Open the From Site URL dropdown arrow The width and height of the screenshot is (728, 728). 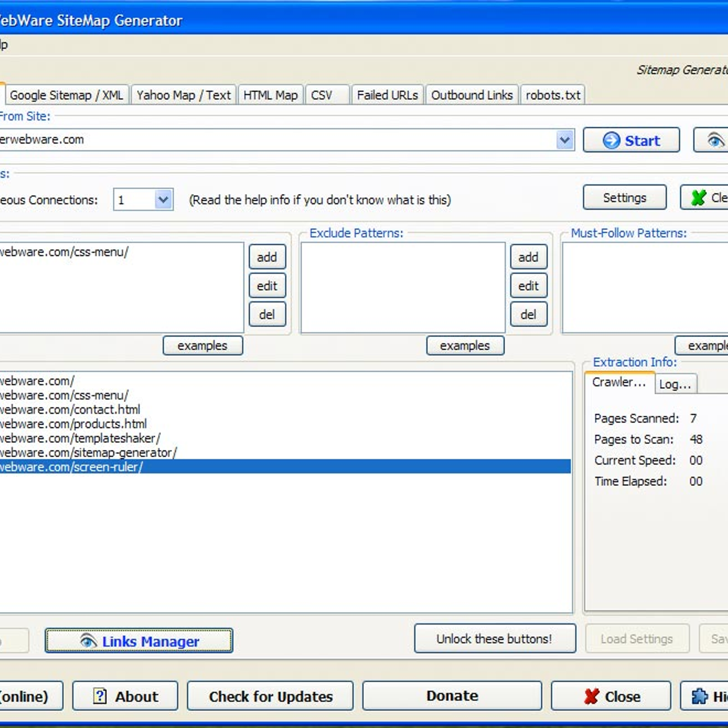pyautogui.click(x=565, y=140)
